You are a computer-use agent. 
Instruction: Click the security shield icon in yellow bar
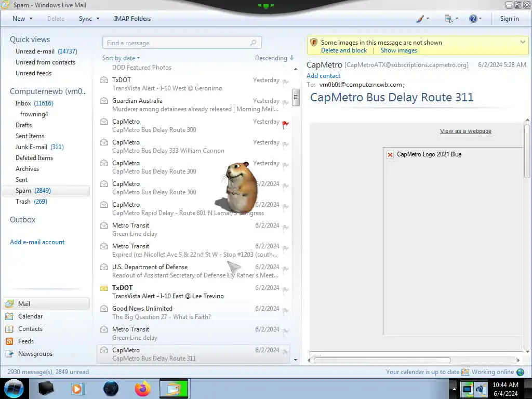click(314, 43)
